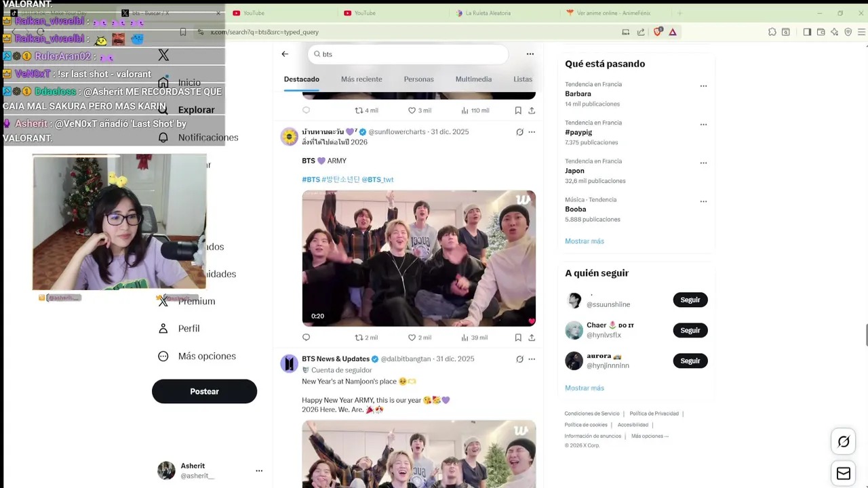Screen dimensions: 868x488
Task: Open more options for Japon trend
Action: 703,163
